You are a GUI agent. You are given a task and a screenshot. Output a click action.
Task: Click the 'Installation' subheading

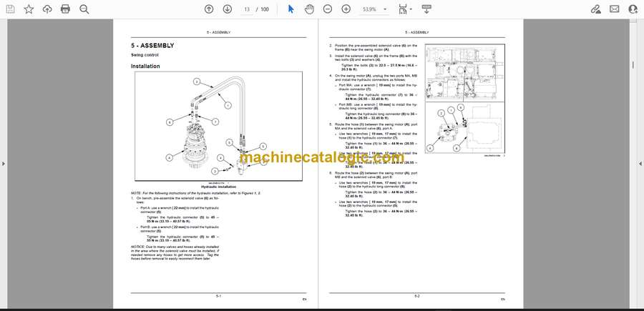tap(145, 66)
